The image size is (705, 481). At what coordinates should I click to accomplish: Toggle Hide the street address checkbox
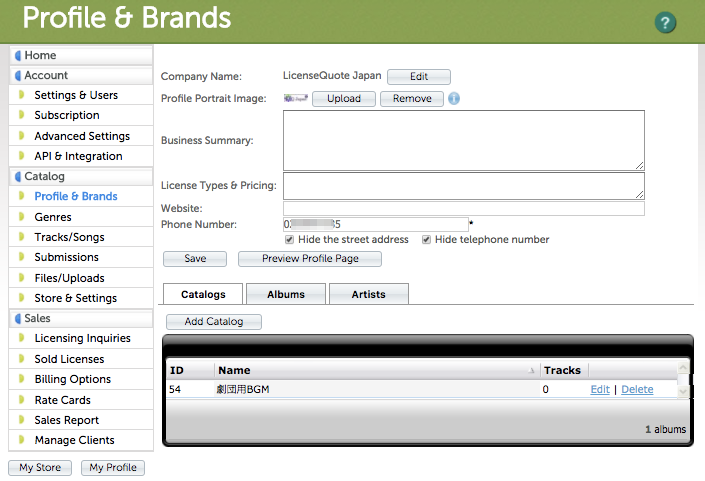pos(290,240)
